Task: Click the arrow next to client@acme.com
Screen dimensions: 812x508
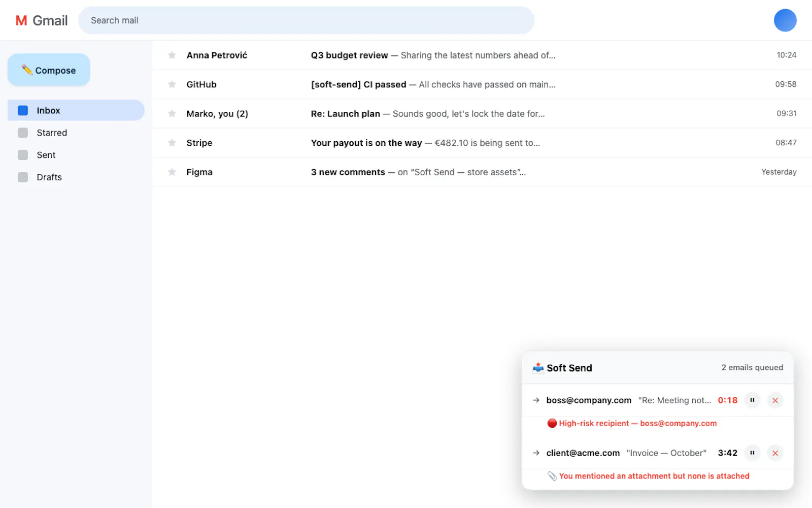Action: click(x=536, y=453)
